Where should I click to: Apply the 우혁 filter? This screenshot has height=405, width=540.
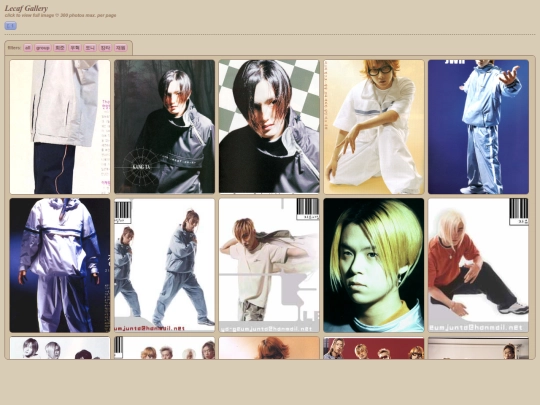click(x=75, y=48)
